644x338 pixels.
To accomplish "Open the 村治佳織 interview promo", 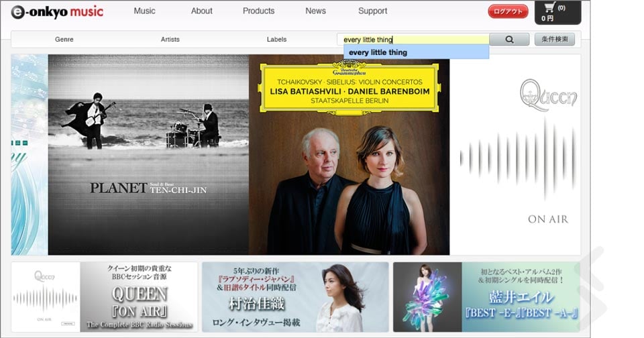I will (x=295, y=297).
